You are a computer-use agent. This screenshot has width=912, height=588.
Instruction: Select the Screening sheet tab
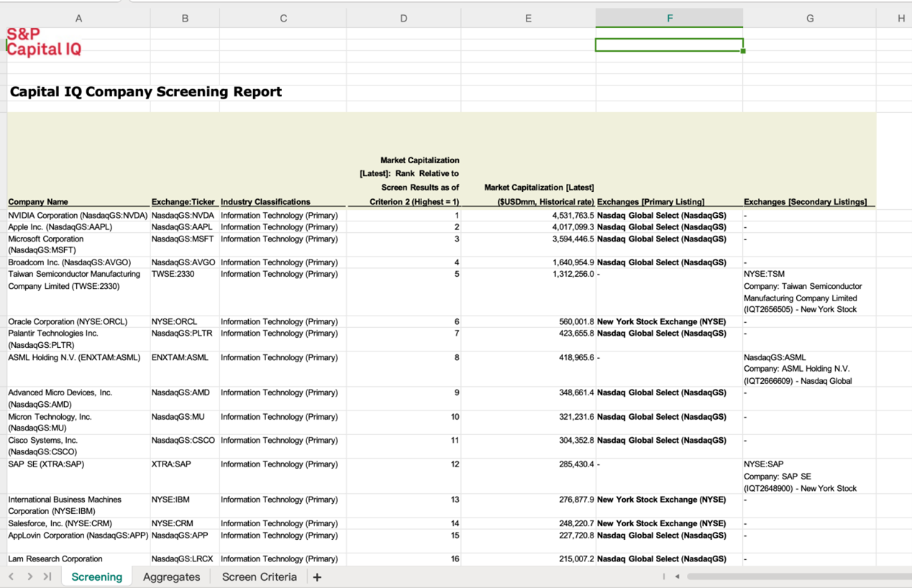[x=96, y=576]
